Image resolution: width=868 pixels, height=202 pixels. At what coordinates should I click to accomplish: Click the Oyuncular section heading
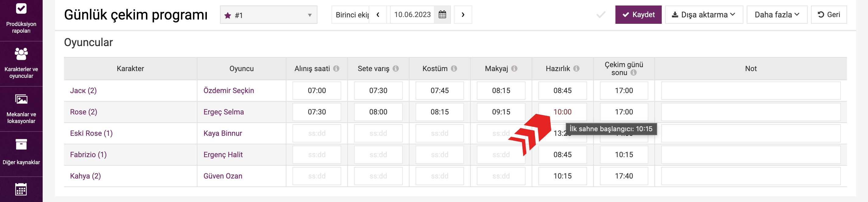point(88,42)
